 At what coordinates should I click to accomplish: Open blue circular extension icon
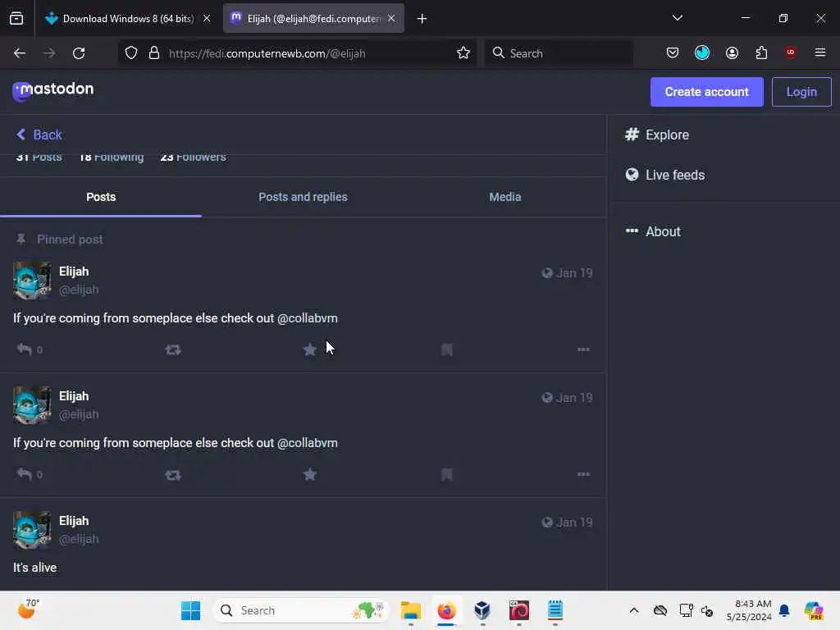point(702,52)
